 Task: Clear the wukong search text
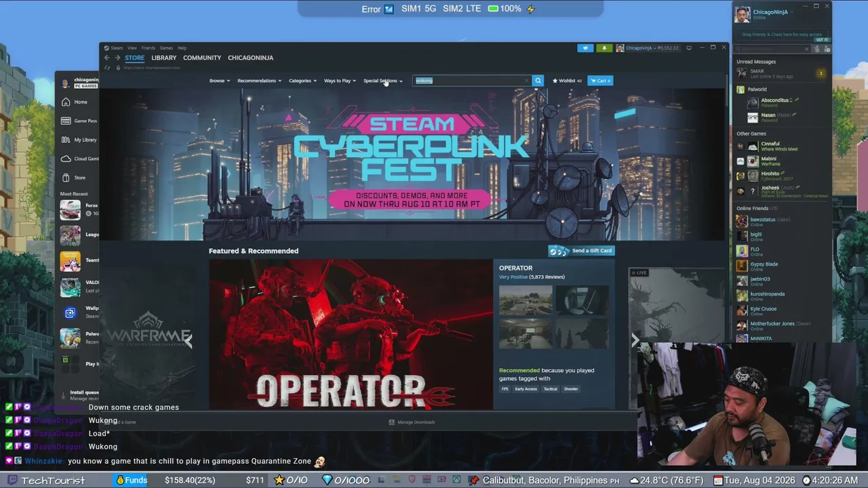526,81
